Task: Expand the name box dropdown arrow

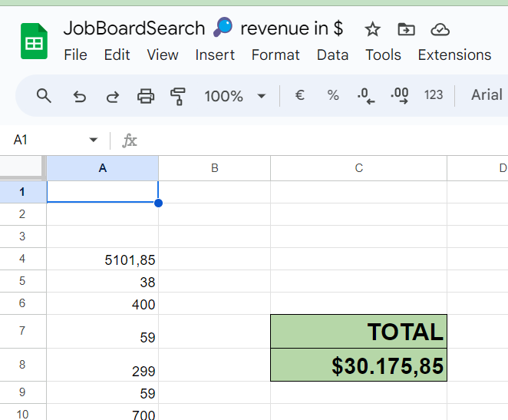Action: (x=94, y=140)
